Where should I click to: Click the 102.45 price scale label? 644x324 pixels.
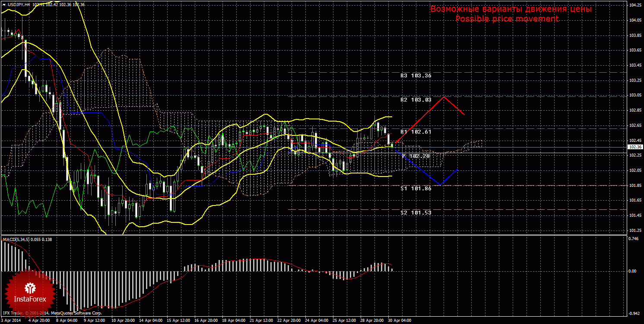click(x=635, y=140)
